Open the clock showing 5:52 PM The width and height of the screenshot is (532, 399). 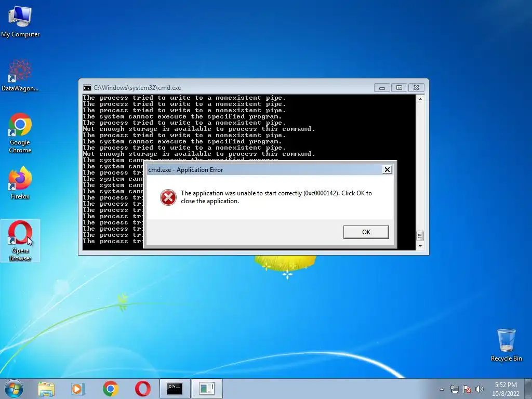[x=506, y=389]
